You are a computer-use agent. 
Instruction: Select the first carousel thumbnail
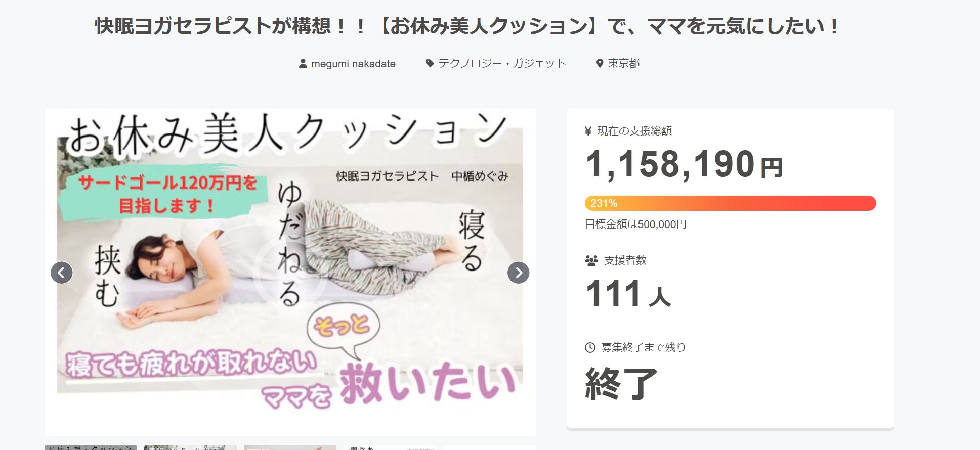point(91,447)
